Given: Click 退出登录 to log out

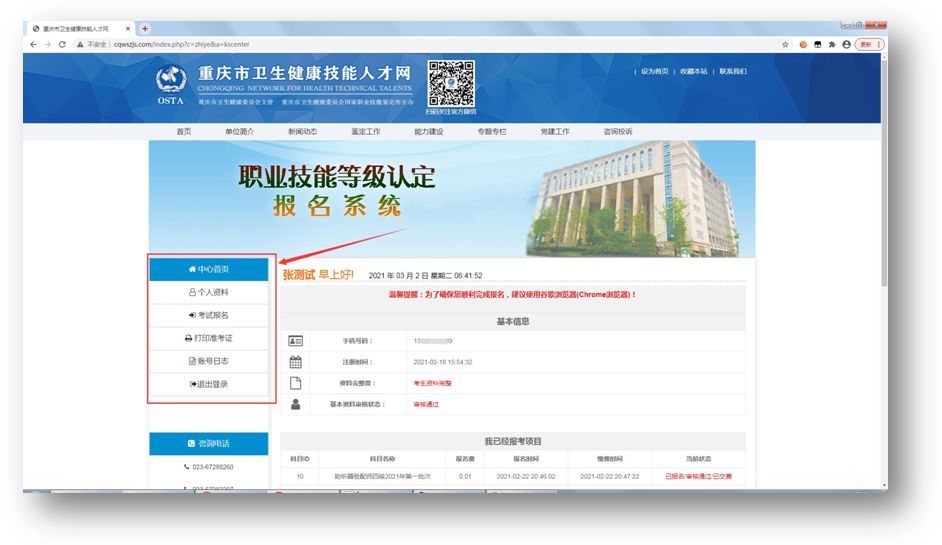Looking at the screenshot, I should point(209,384).
